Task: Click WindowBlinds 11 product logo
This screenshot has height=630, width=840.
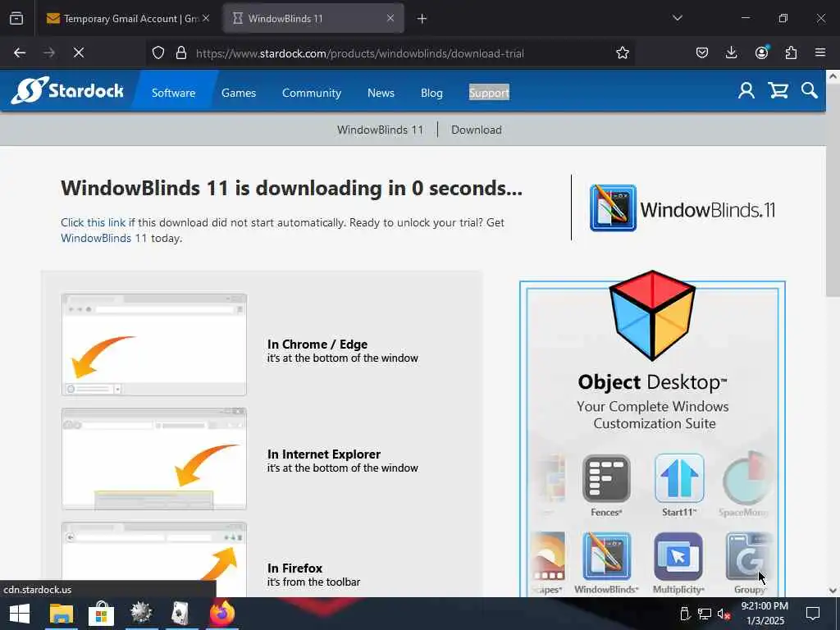Action: pos(682,208)
